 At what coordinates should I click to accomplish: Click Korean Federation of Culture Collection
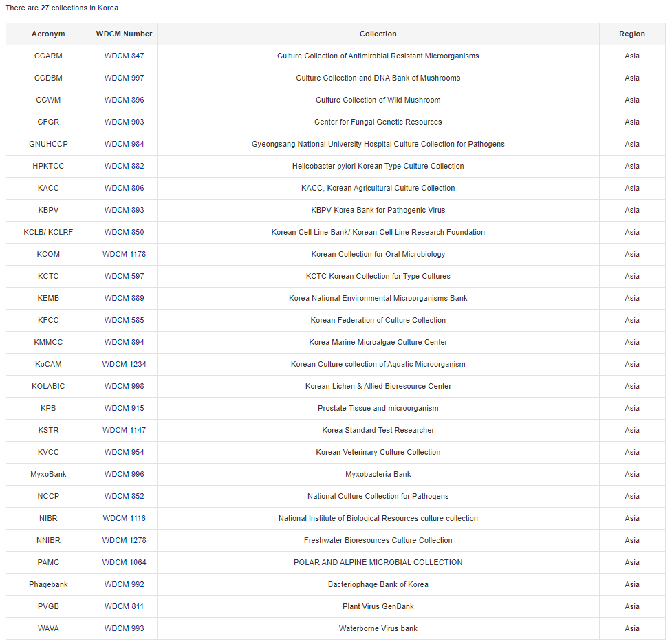coord(378,320)
